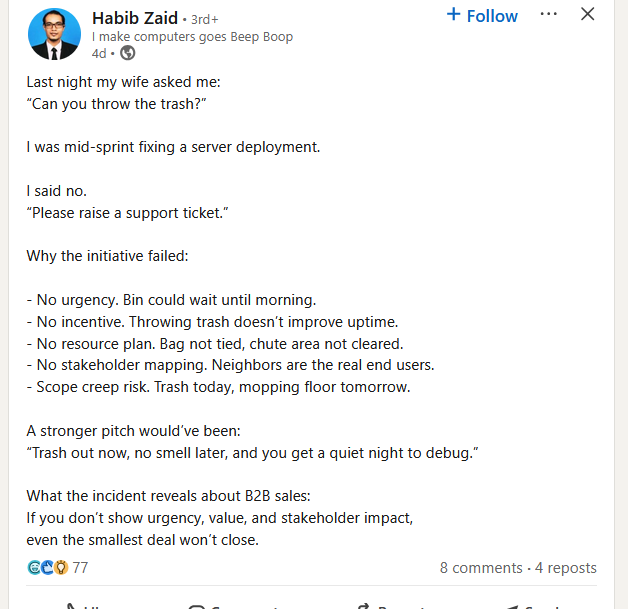The width and height of the screenshot is (628, 609).
Task: Click the Habib Zaid author name
Action: (x=134, y=17)
